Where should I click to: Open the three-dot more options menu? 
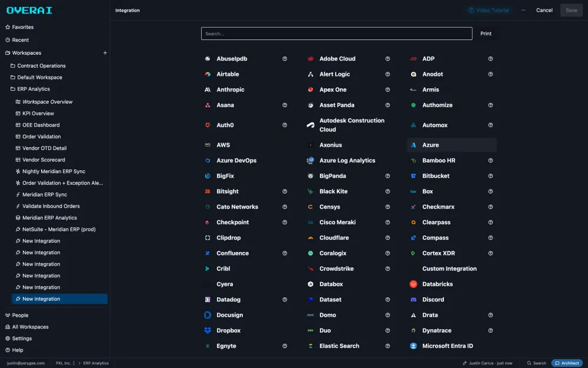(x=523, y=10)
